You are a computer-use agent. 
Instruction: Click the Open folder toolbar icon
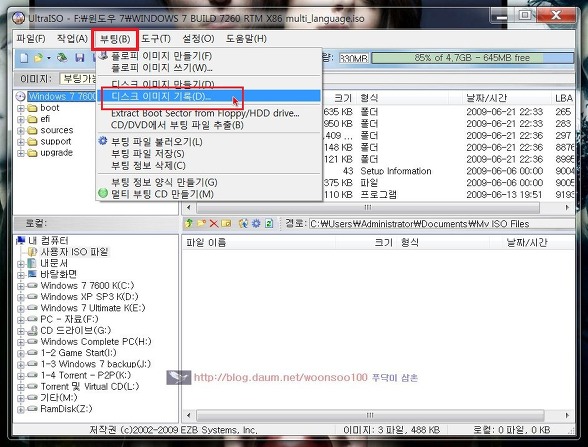[x=38, y=58]
